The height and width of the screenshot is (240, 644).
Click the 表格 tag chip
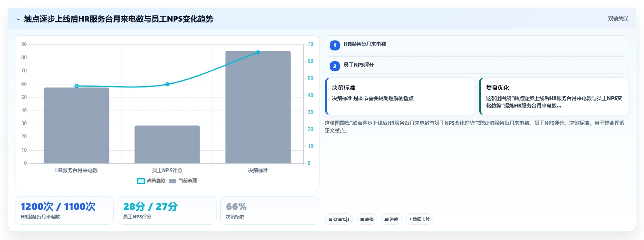pos(367,219)
